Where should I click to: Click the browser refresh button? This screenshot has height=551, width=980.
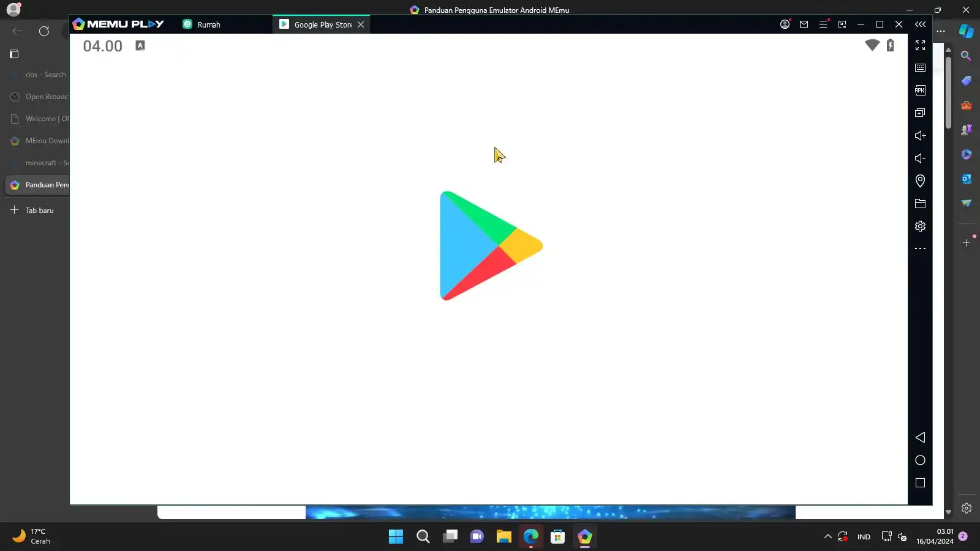44,31
